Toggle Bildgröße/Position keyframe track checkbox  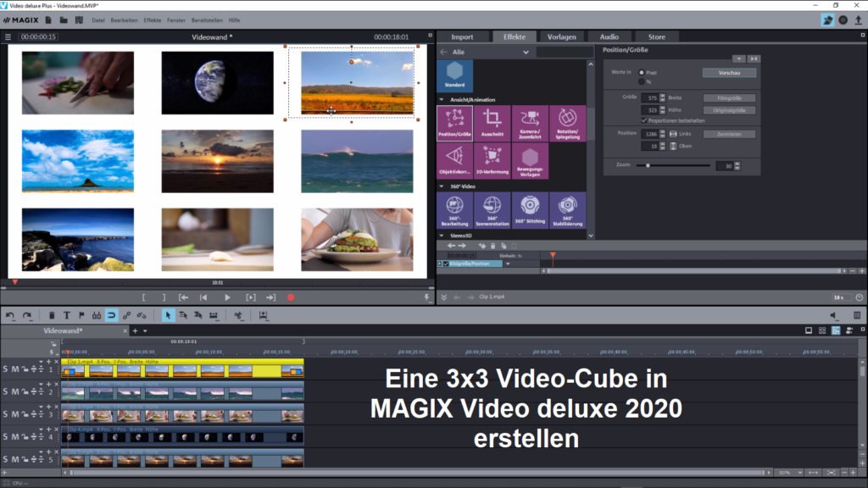(x=446, y=264)
